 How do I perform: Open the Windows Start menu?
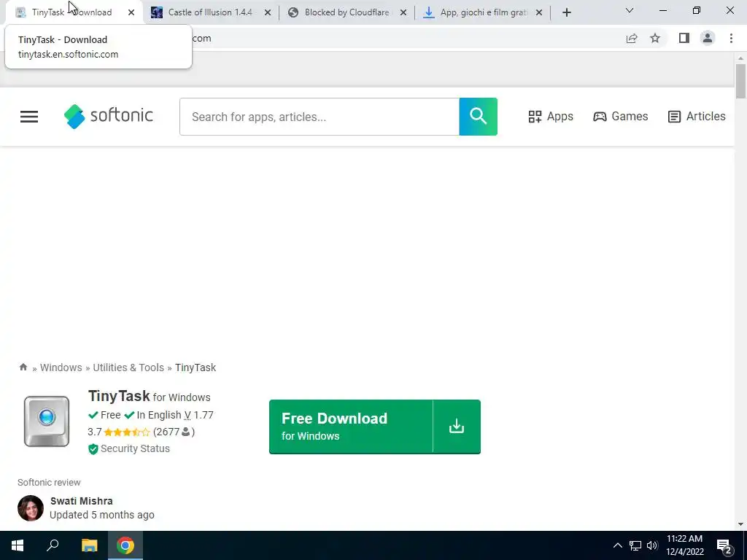coord(18,545)
